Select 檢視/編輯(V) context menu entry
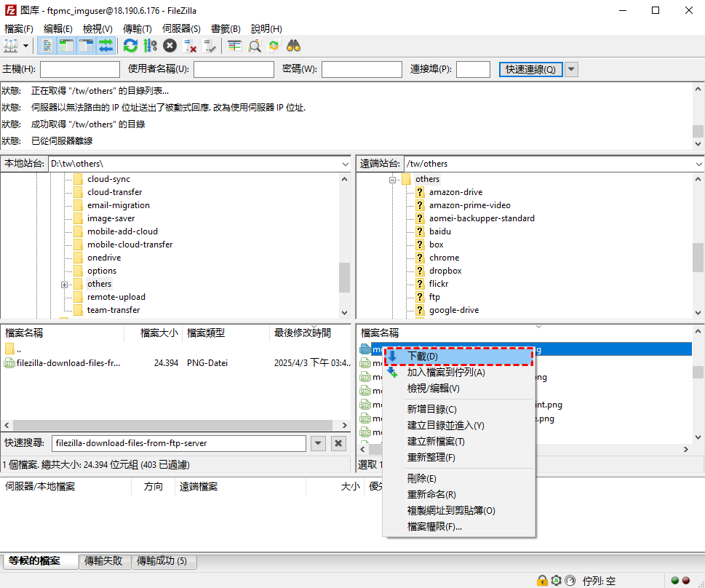The width and height of the screenshot is (705, 588). (x=458, y=389)
